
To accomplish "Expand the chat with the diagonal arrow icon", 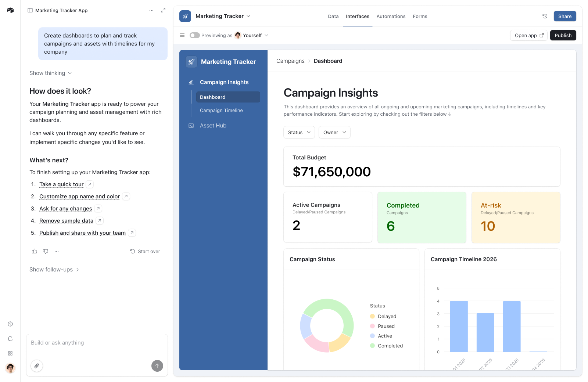I will click(x=163, y=10).
